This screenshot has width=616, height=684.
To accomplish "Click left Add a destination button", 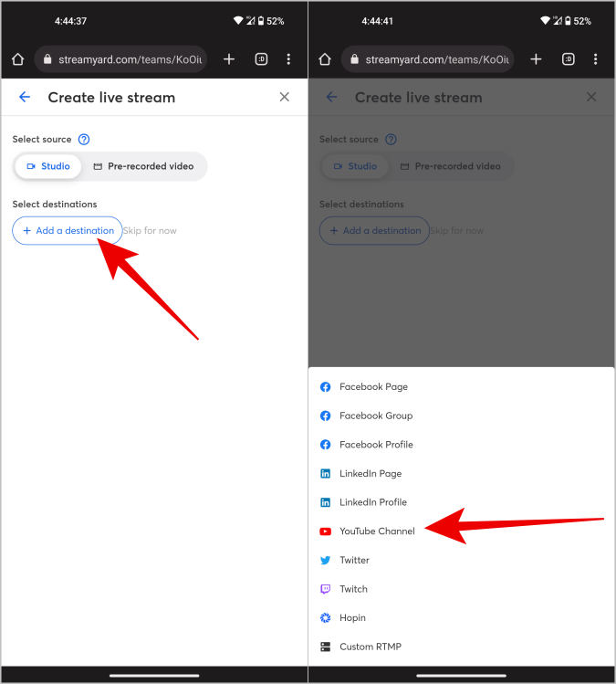I will coord(68,230).
